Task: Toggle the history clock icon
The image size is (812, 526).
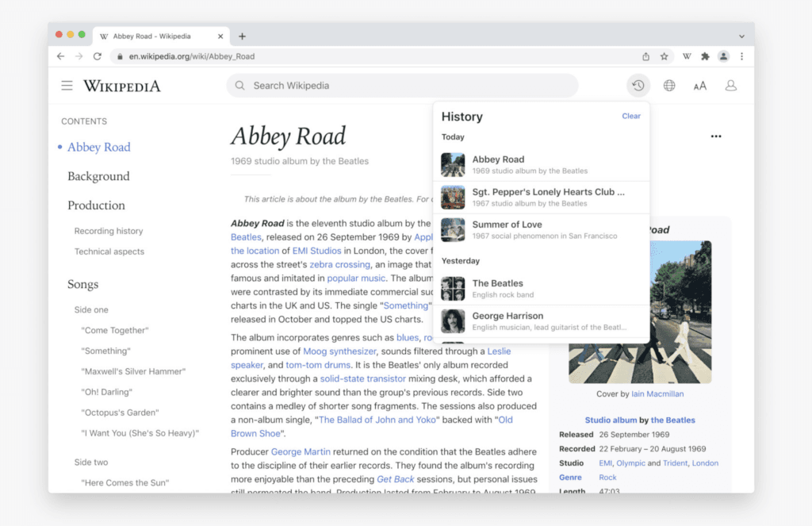Action: [638, 86]
